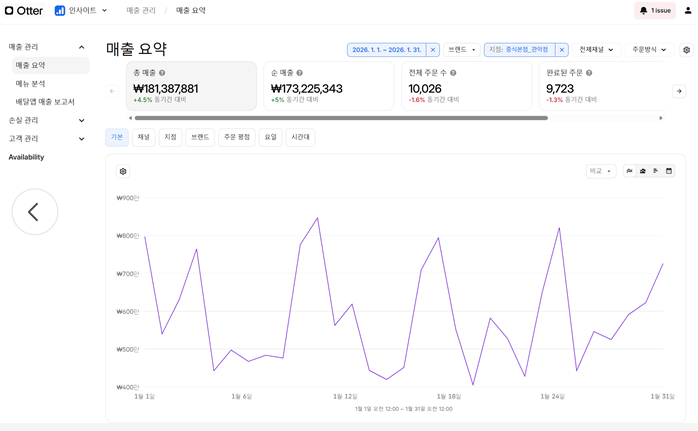Switch to the bar chart view icon
Image resolution: width=698 pixels, height=431 pixels.
point(656,171)
